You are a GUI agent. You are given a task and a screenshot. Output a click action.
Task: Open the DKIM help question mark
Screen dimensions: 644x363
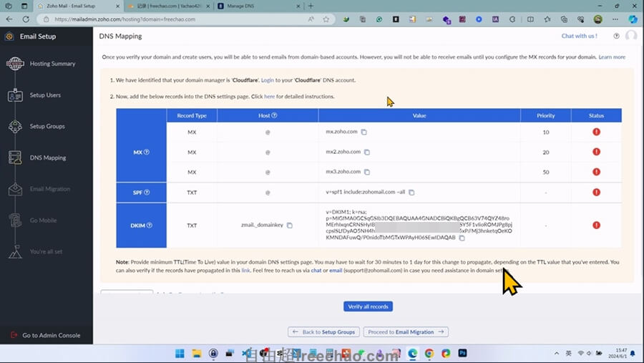click(x=150, y=226)
